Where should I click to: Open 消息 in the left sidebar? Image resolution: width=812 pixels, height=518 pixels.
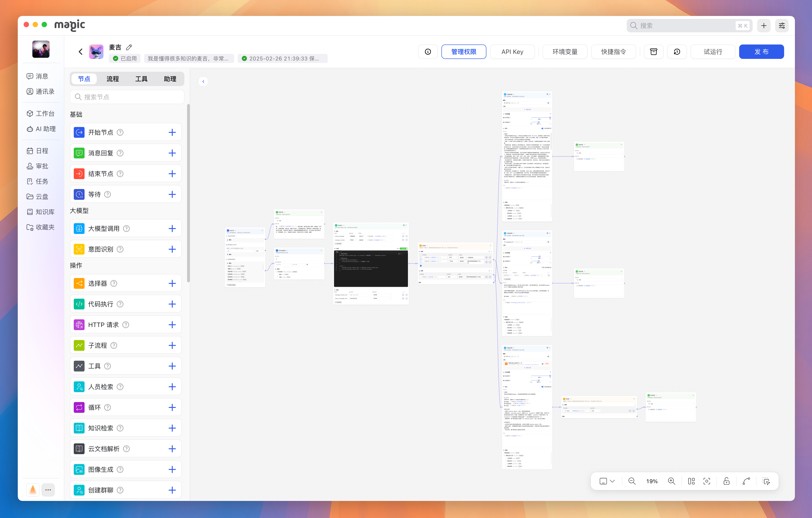pyautogui.click(x=37, y=76)
